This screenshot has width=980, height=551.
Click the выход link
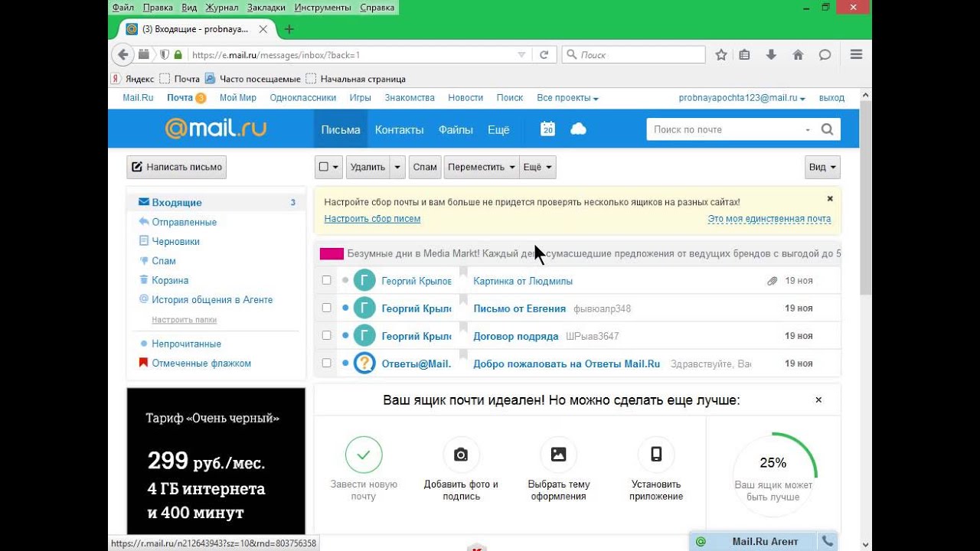click(x=831, y=98)
